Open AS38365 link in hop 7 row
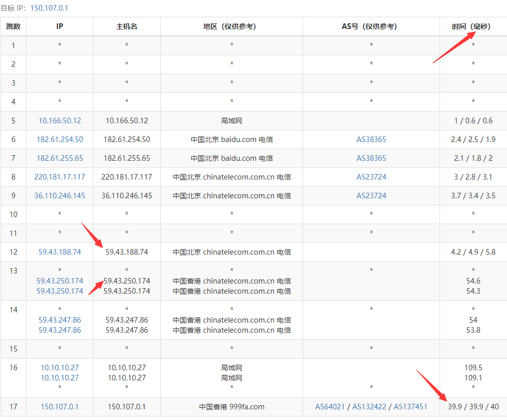Image resolution: width=507 pixels, height=420 pixels. tap(371, 158)
